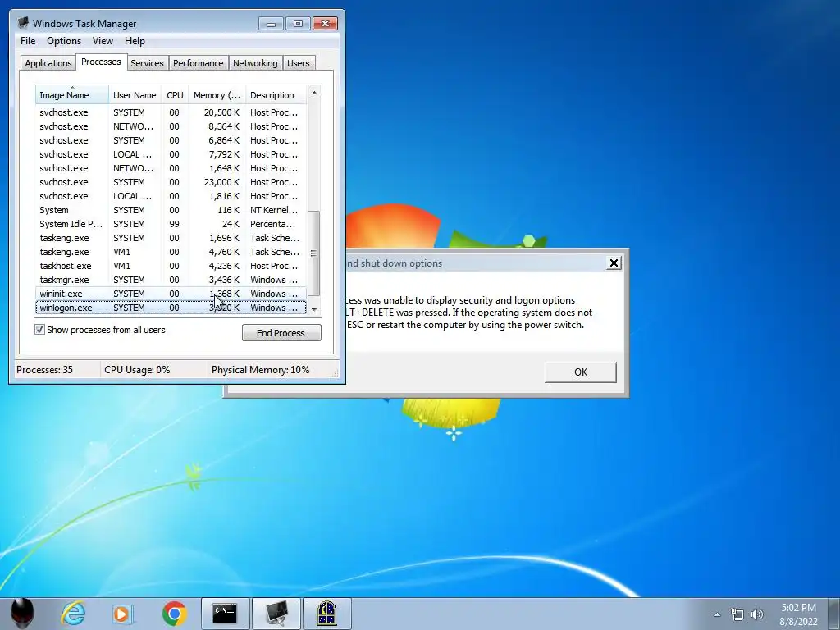Click End Process button

(281, 333)
